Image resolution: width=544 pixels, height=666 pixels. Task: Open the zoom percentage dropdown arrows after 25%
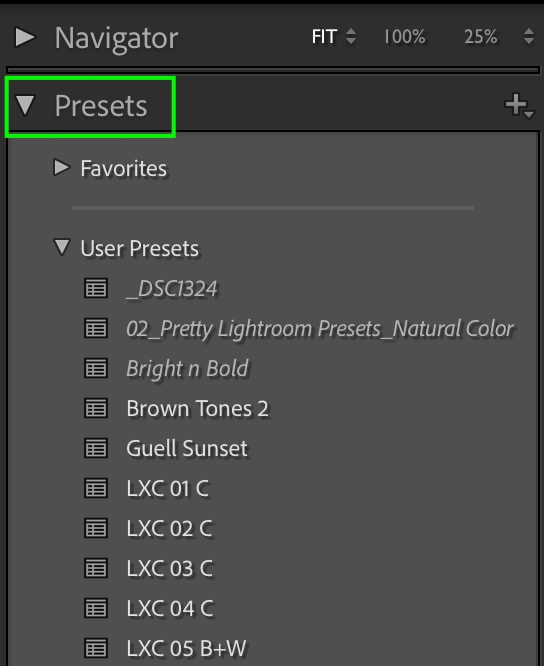[x=529, y=36]
